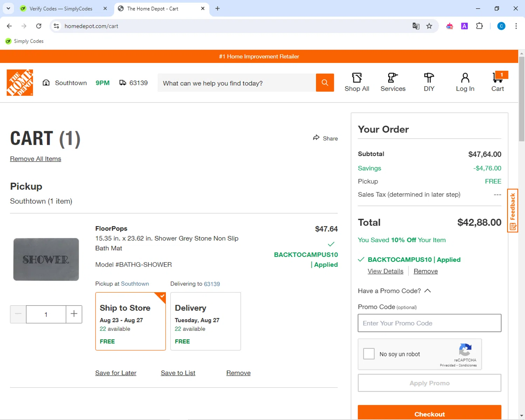The width and height of the screenshot is (525, 420).
Task: Click the Home Depot logo
Action: point(20,83)
